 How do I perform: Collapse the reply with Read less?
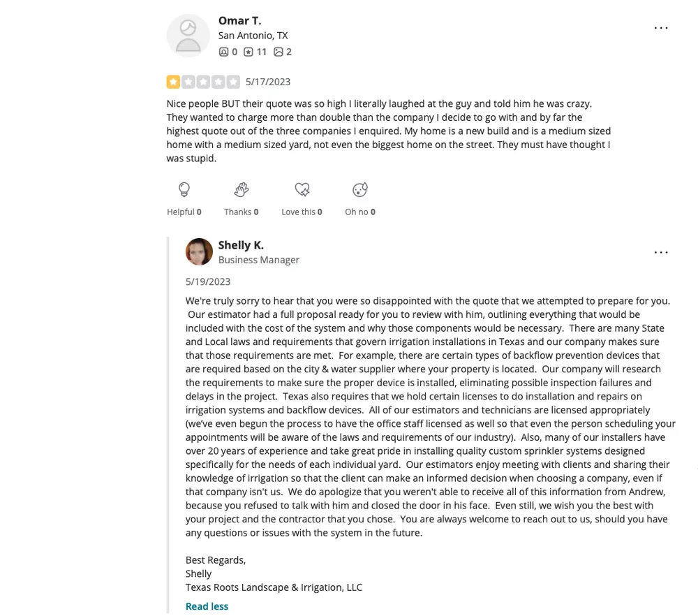coord(207,606)
